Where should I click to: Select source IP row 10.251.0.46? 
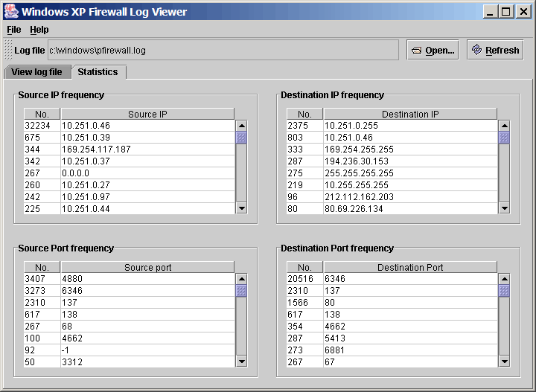[x=130, y=126]
